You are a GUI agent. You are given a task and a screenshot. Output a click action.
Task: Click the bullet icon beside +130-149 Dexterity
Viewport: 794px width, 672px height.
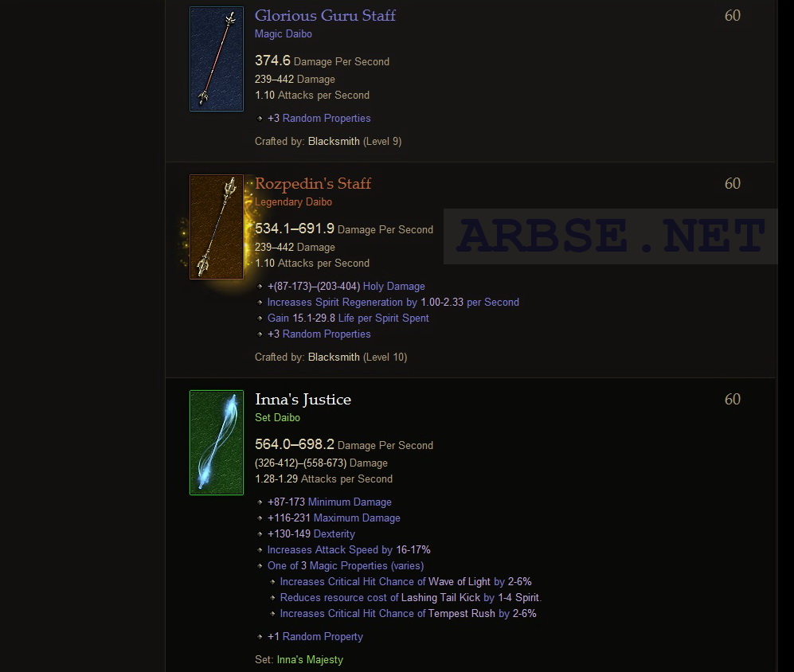pos(260,534)
